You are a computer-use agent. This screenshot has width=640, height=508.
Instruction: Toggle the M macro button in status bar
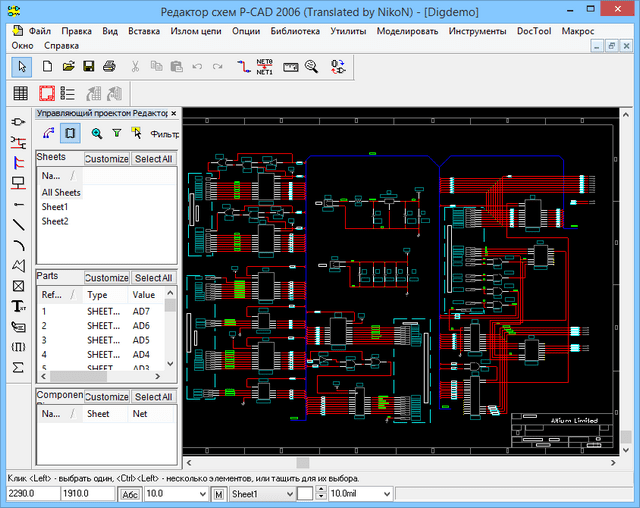(x=217, y=494)
